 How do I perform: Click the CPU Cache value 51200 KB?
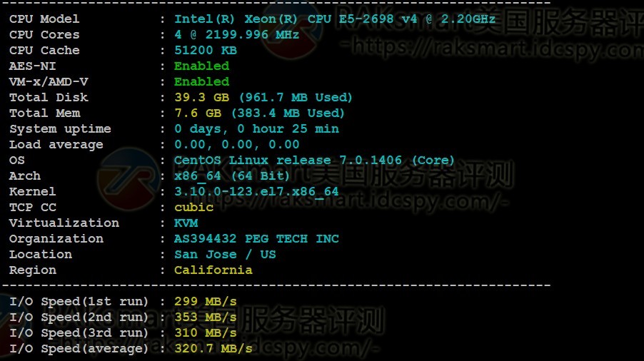click(x=206, y=50)
